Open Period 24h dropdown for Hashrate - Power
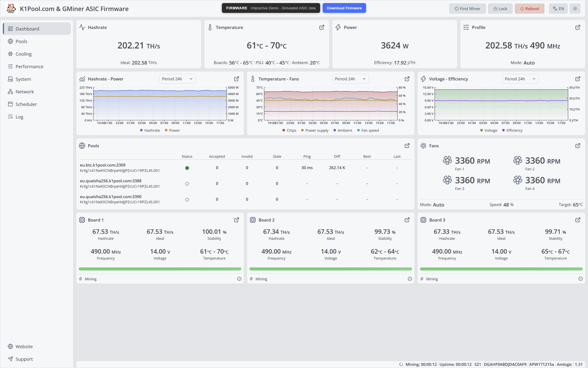The width and height of the screenshot is (588, 368). click(x=177, y=79)
